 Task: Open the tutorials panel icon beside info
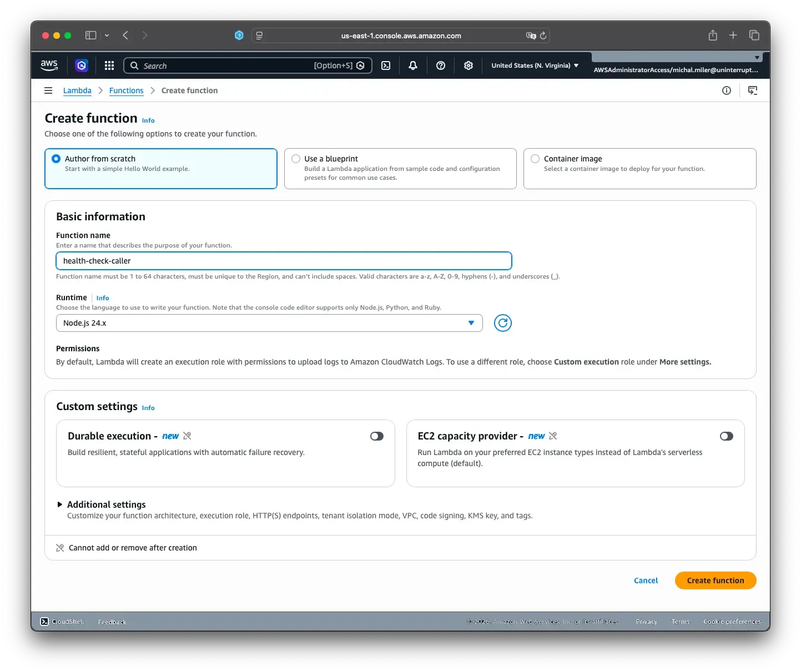pos(753,90)
